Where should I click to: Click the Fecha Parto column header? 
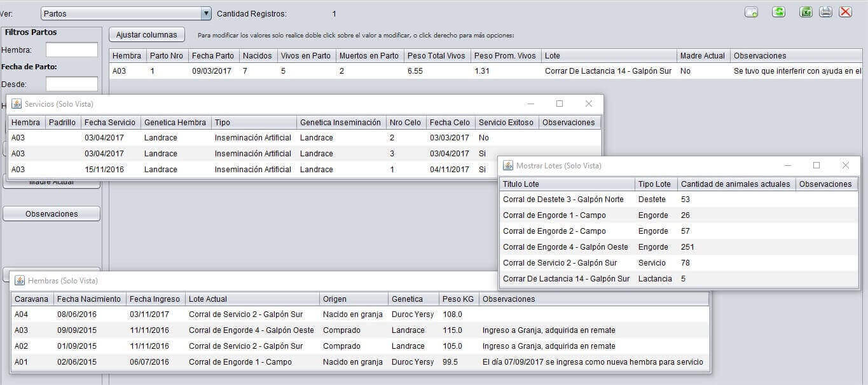(214, 56)
